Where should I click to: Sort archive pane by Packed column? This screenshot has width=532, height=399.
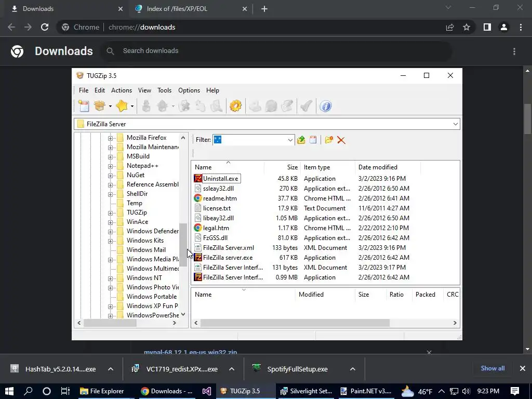[427, 294]
